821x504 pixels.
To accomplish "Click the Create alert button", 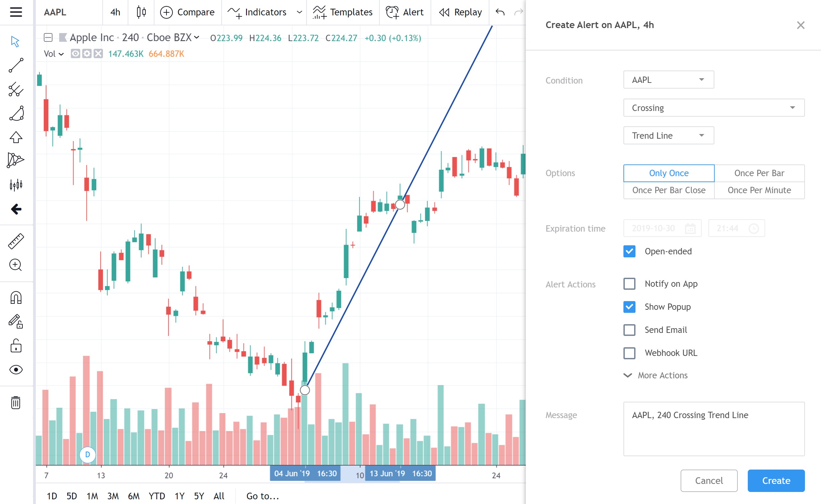I will coord(776,481).
